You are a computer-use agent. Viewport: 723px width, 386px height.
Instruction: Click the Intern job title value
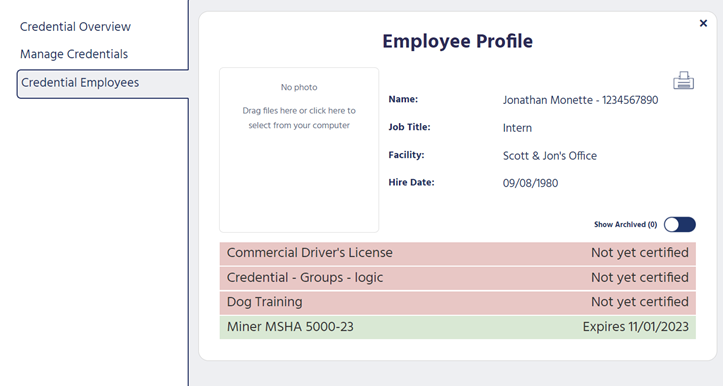click(x=517, y=128)
